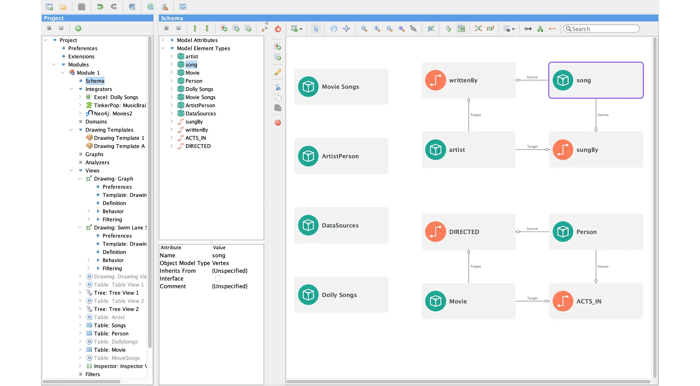Select DIRECTED in Model Element Types list
This screenshot has width=700, height=386.
click(x=198, y=146)
